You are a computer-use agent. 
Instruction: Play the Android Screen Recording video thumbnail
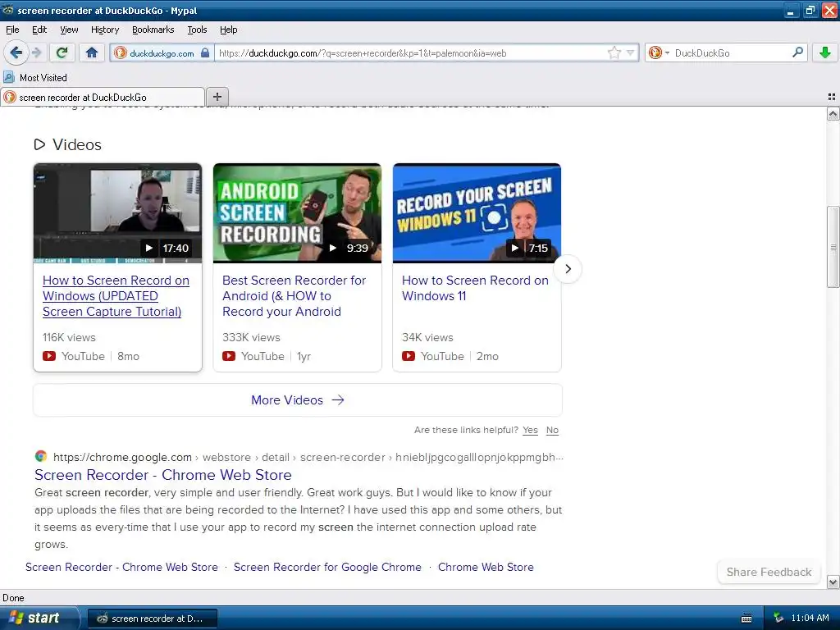pos(297,213)
